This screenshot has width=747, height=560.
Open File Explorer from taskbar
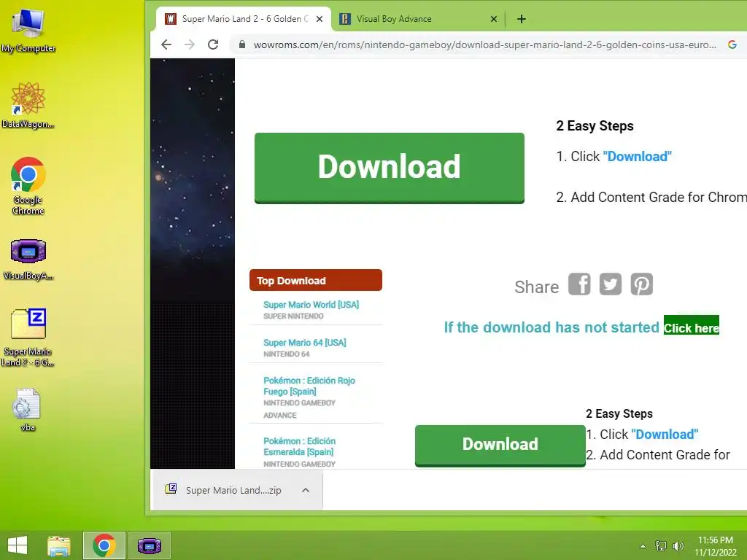pos(59,545)
